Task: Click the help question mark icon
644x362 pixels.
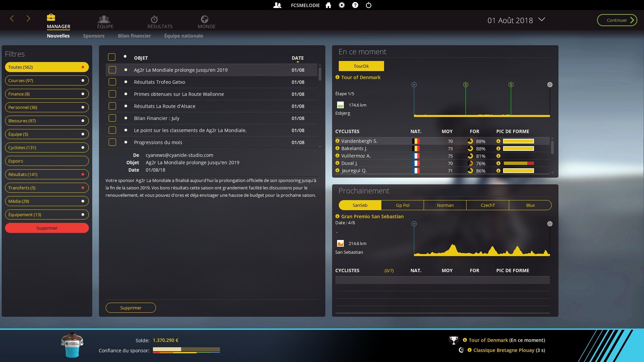Action: (355, 5)
